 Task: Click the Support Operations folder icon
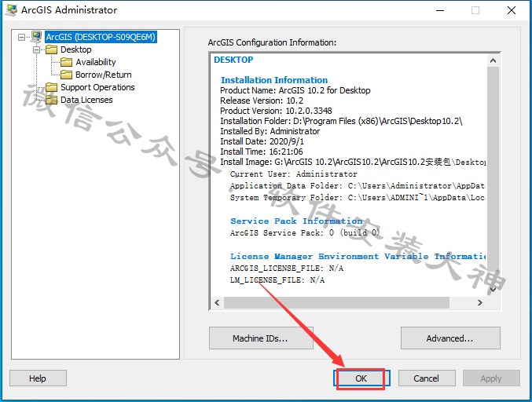tap(51, 87)
